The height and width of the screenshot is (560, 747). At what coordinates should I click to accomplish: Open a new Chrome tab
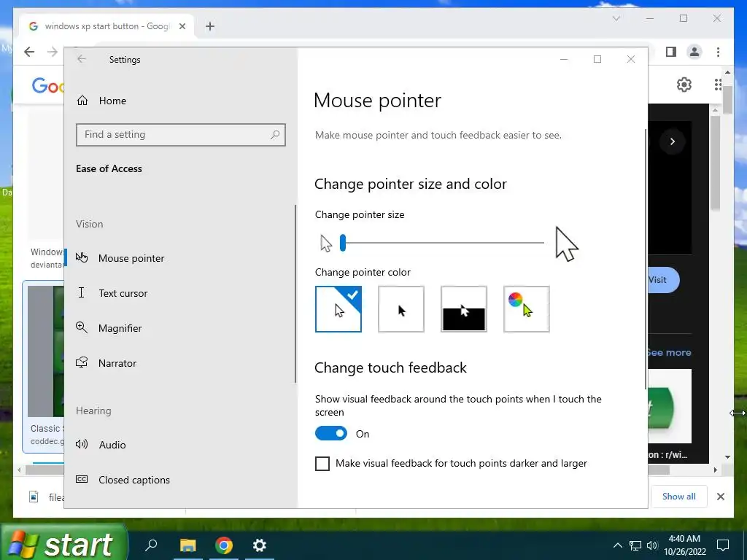210,26
